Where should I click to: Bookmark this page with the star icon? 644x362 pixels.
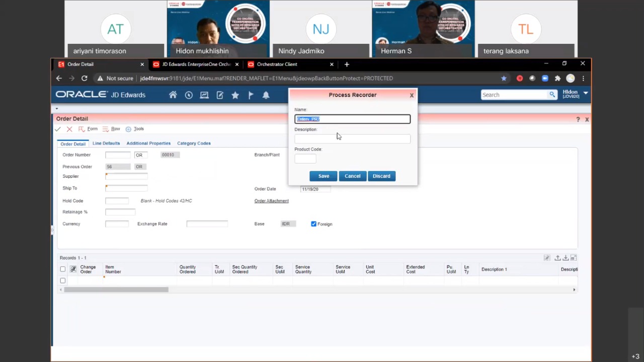coord(504,79)
